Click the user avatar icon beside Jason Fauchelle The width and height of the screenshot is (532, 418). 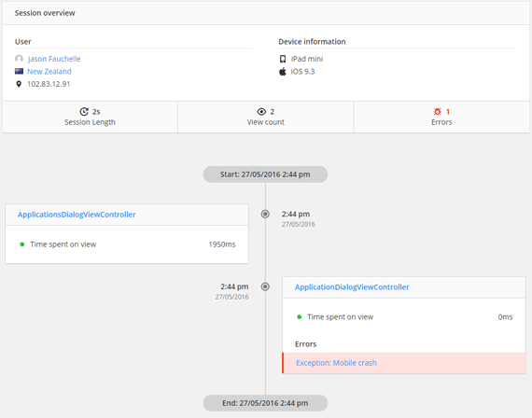click(19, 59)
